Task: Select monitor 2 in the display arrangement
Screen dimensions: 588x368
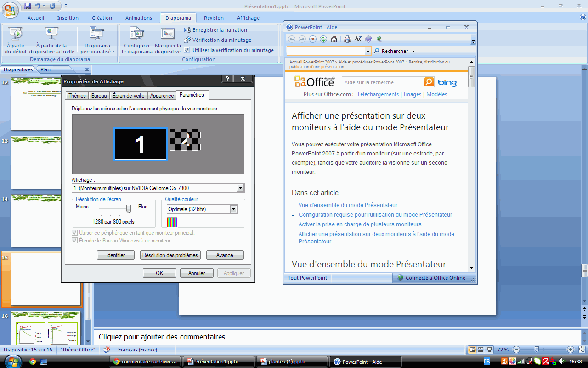Action: tap(185, 140)
